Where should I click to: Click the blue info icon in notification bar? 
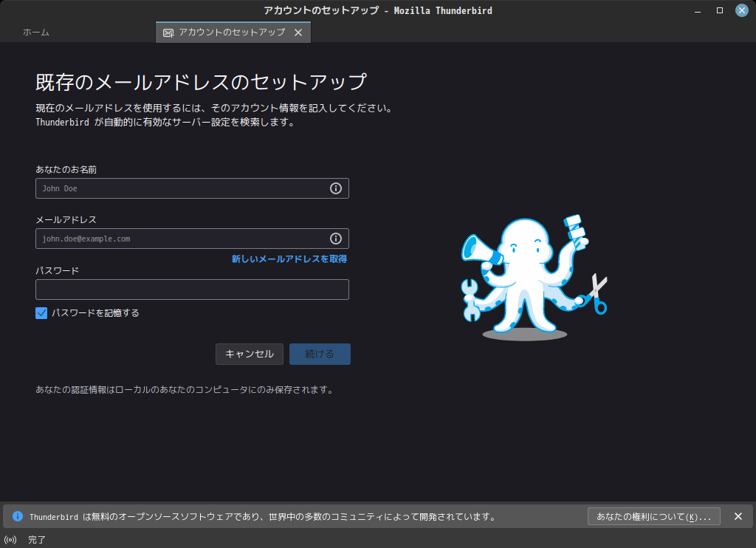point(18,517)
